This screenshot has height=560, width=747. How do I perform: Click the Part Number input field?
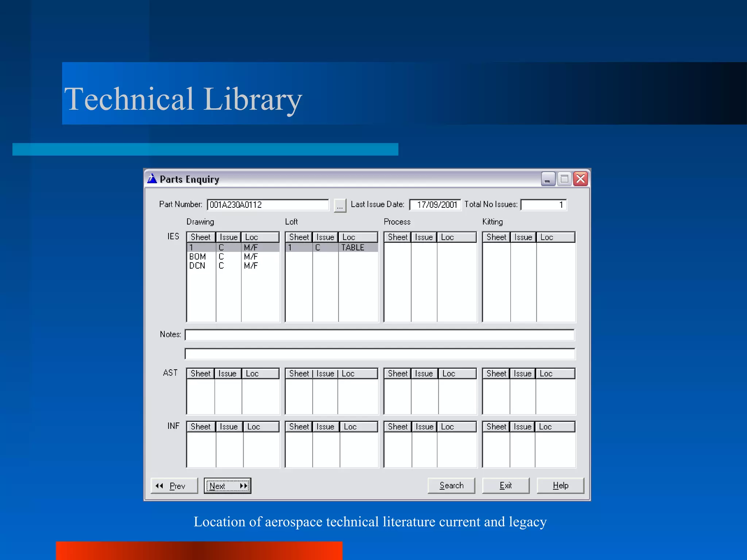(x=268, y=205)
